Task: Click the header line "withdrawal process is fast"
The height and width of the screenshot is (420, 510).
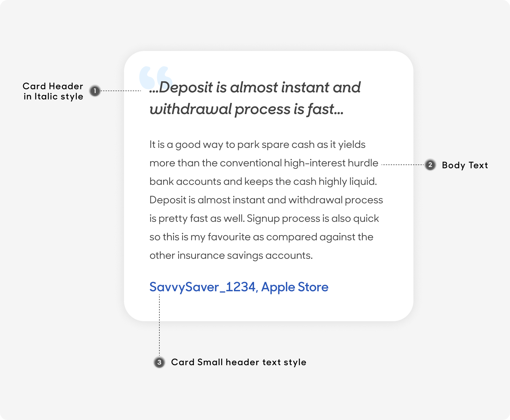Action: (x=246, y=109)
